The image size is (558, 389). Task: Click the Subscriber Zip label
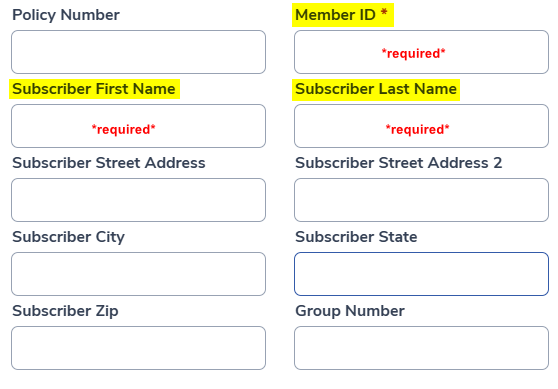65,311
